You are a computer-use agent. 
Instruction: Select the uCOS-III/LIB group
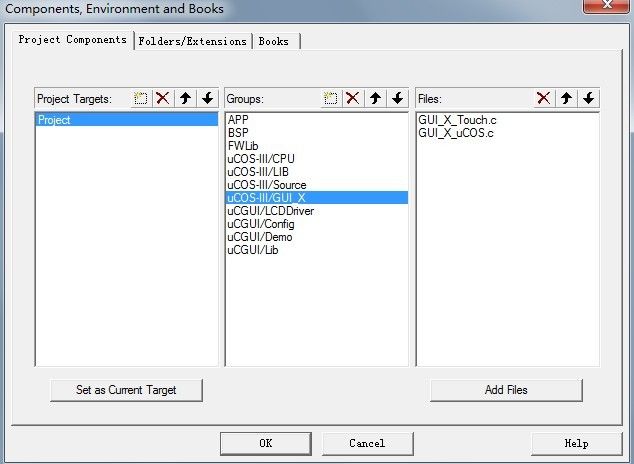[x=317, y=172]
